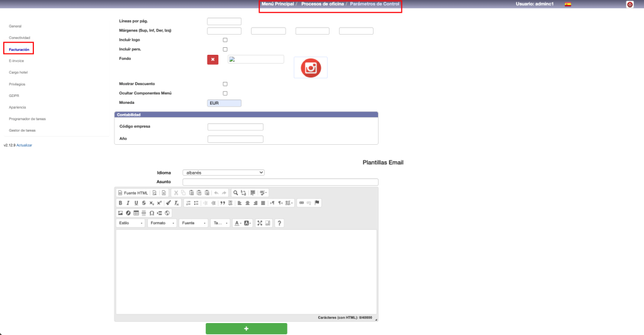Click the insert table icon
Image resolution: width=644 pixels, height=335 pixels.
click(136, 213)
